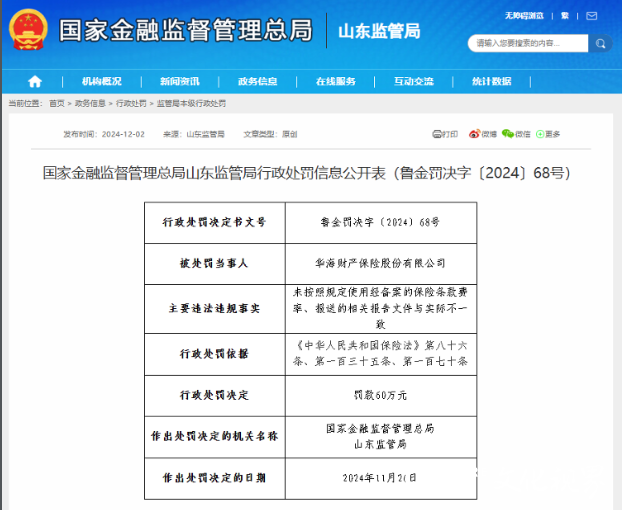Click the printer print icon
This screenshot has width=622, height=510.
(437, 134)
